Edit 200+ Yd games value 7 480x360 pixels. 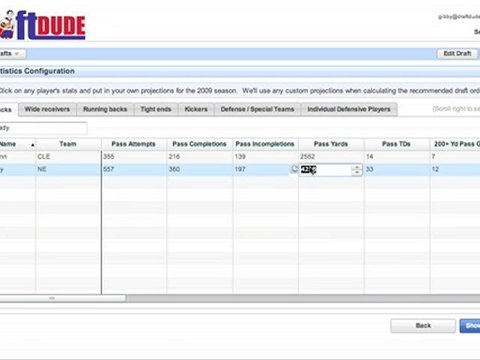pos(455,157)
